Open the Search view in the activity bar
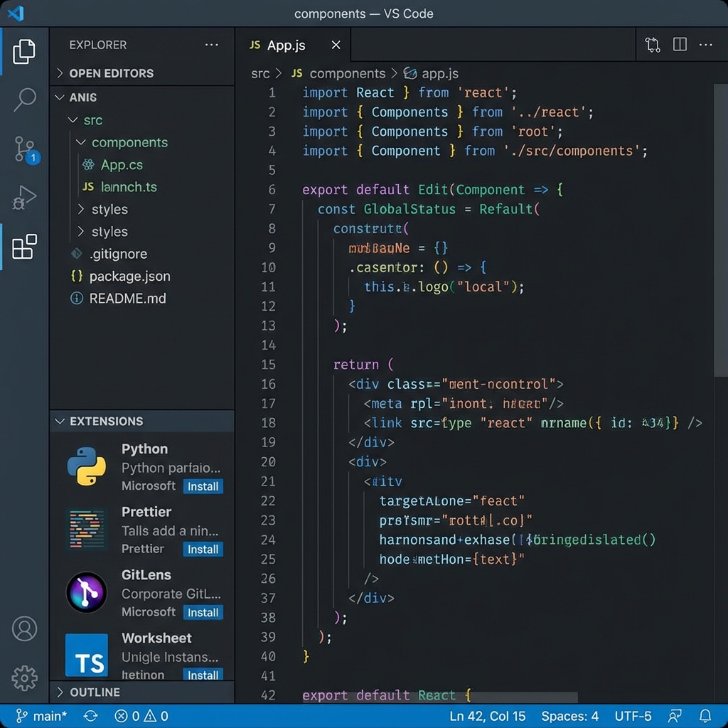 click(x=25, y=100)
